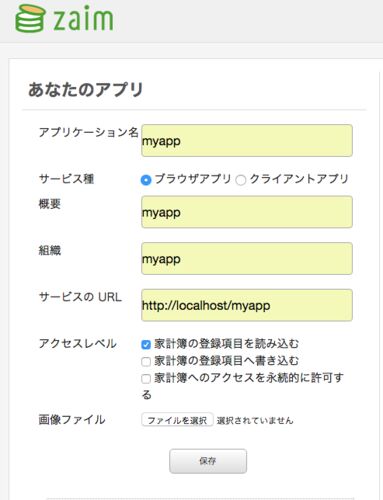Focus the 概要 text field
Screen dimensions: 383x500
tap(247, 212)
